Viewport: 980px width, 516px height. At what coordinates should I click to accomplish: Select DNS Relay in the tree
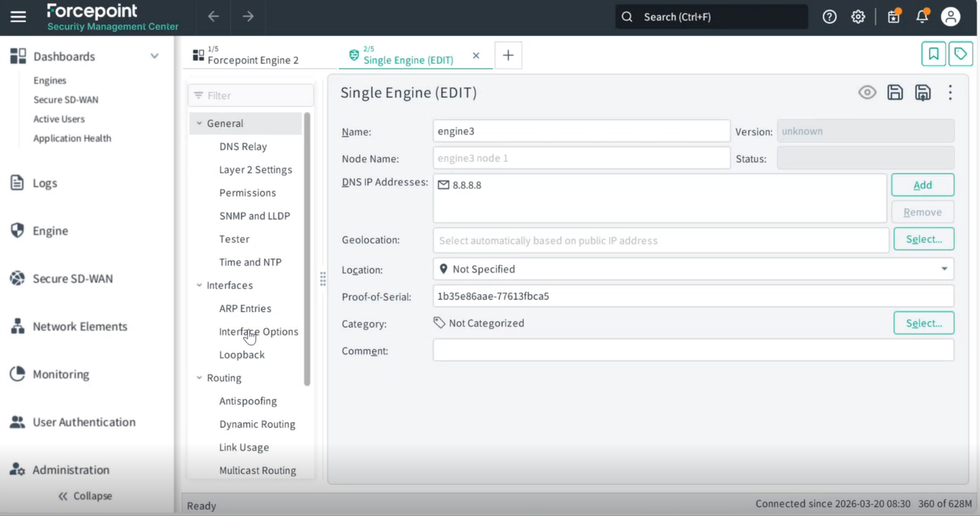click(x=243, y=146)
